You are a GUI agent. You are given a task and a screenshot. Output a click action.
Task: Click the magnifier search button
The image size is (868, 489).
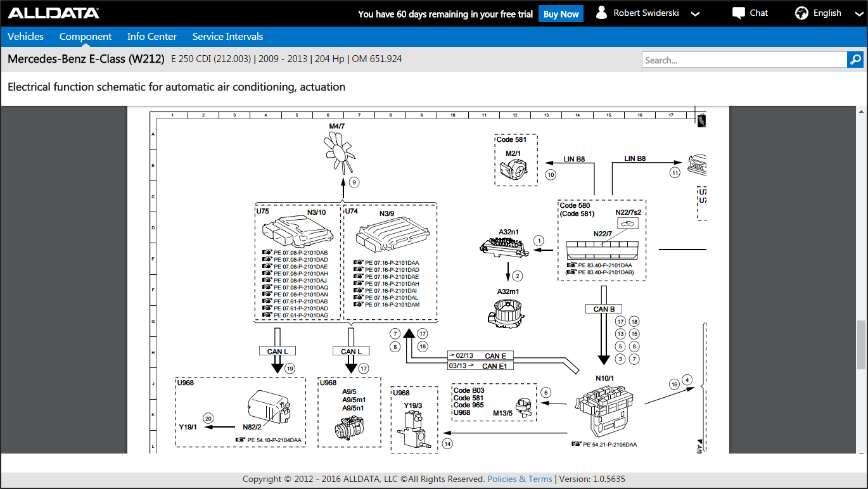coord(855,60)
